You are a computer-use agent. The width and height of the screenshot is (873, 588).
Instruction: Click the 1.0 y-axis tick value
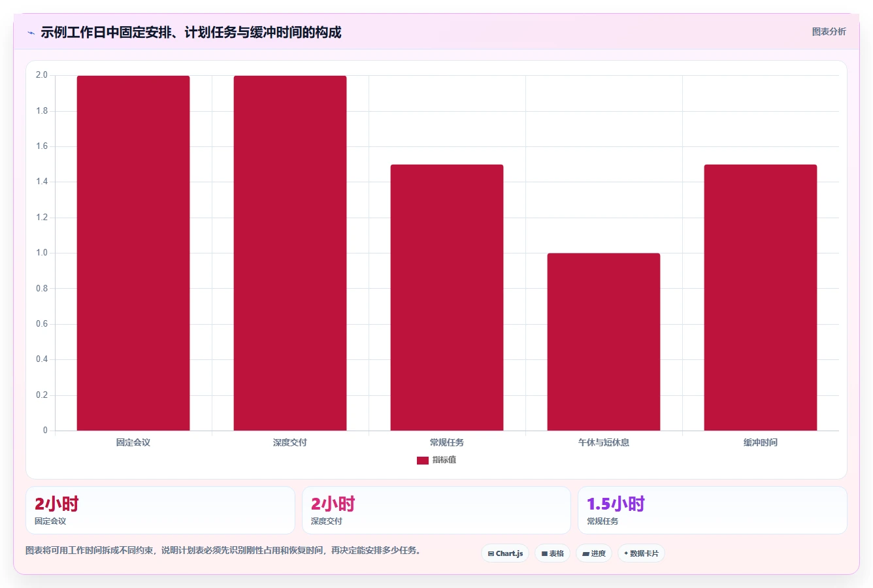pyautogui.click(x=42, y=253)
